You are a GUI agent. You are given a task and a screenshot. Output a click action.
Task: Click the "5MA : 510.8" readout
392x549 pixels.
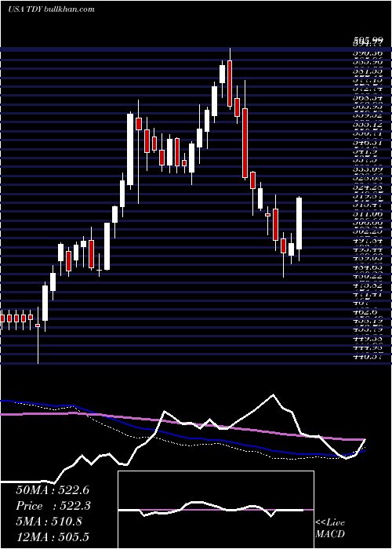[49, 522]
